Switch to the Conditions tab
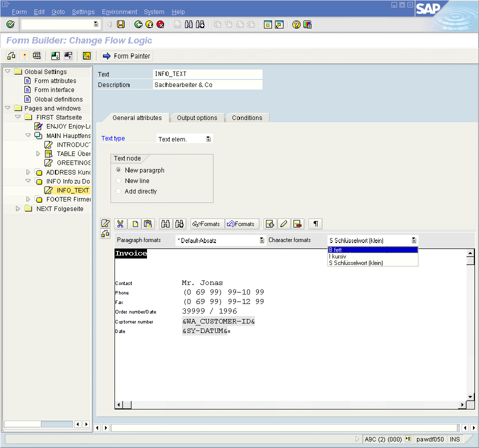Viewport: 479px width, 448px height. (x=247, y=118)
